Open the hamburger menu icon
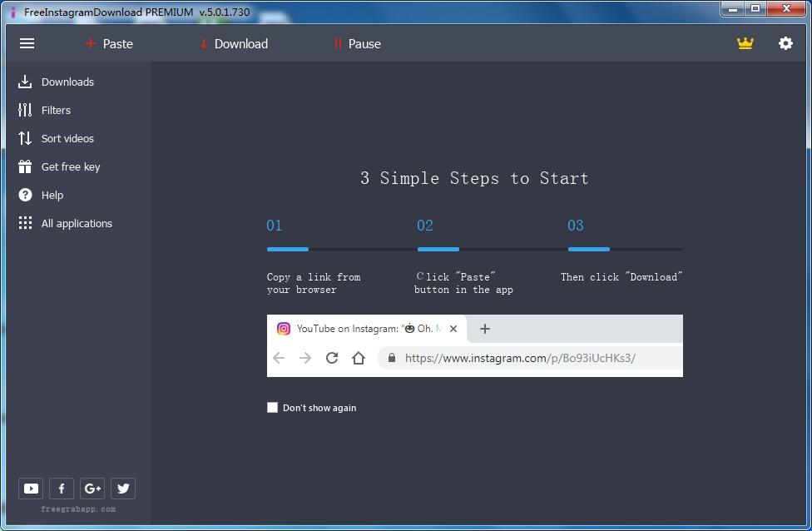 tap(27, 43)
